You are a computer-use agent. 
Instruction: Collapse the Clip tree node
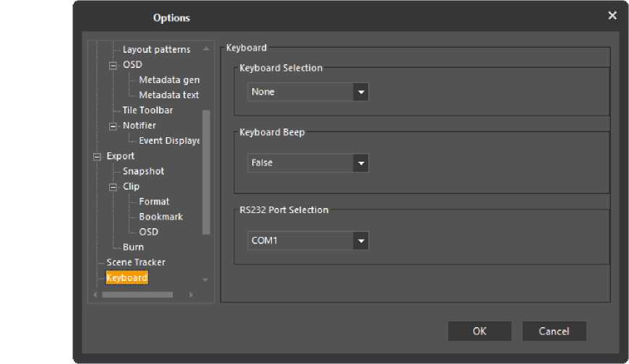(113, 186)
